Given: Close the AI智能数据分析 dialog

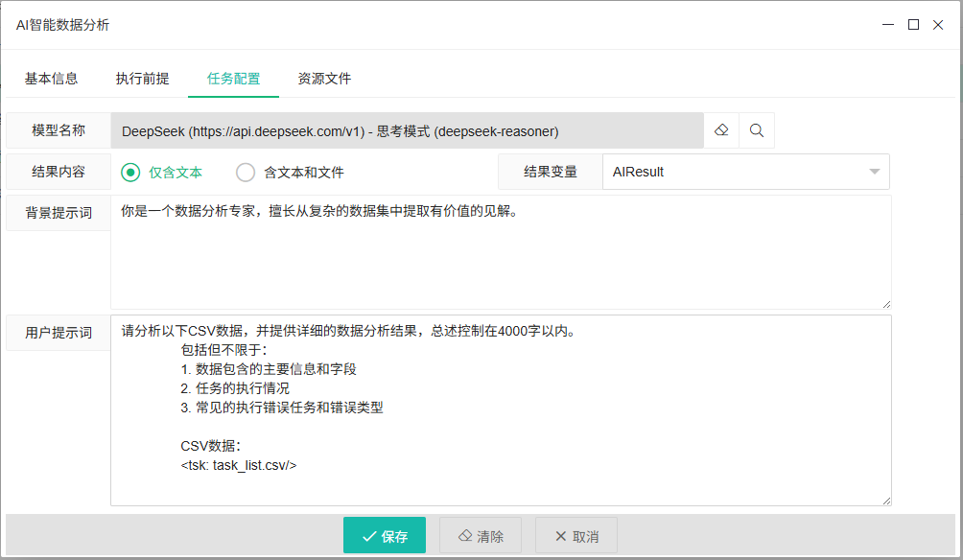Looking at the screenshot, I should (938, 25).
